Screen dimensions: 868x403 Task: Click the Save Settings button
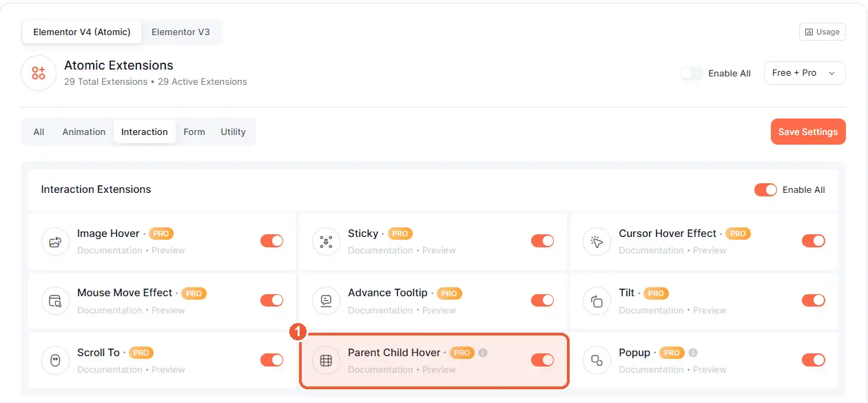click(x=808, y=132)
